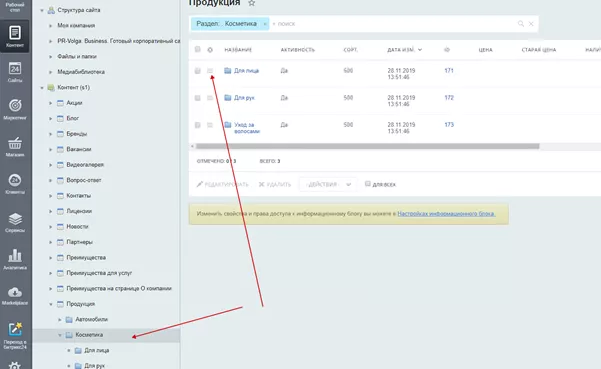Sort by Цена column header
Image resolution: width=601 pixels, height=369 pixels.
485,50
